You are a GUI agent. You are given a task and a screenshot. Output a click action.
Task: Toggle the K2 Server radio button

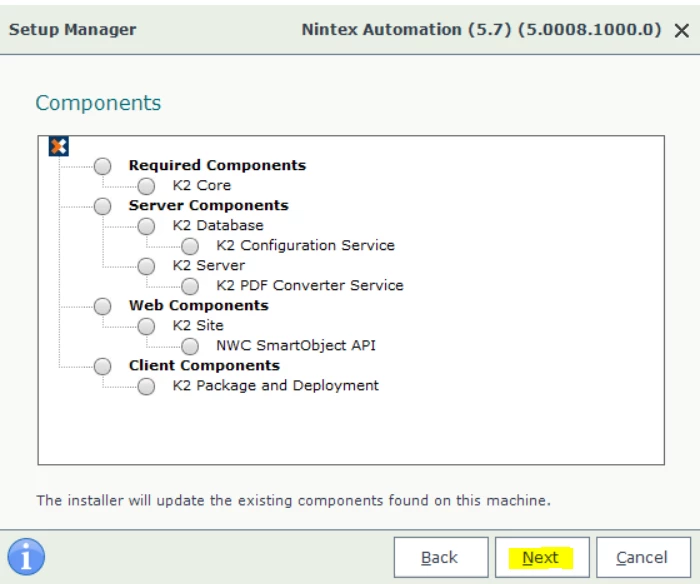tap(147, 266)
